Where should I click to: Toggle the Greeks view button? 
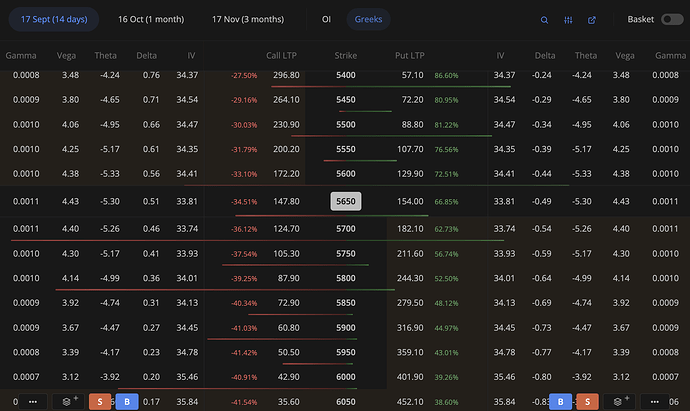point(369,19)
